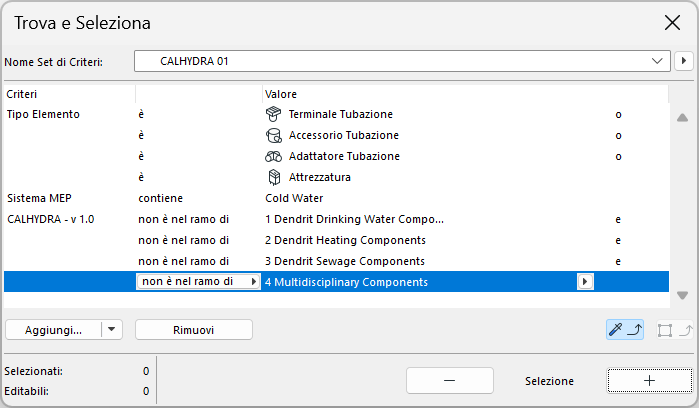The image size is (699, 408).
Task: Click the Terminale Tubazione pipe terminal icon
Action: click(x=273, y=114)
